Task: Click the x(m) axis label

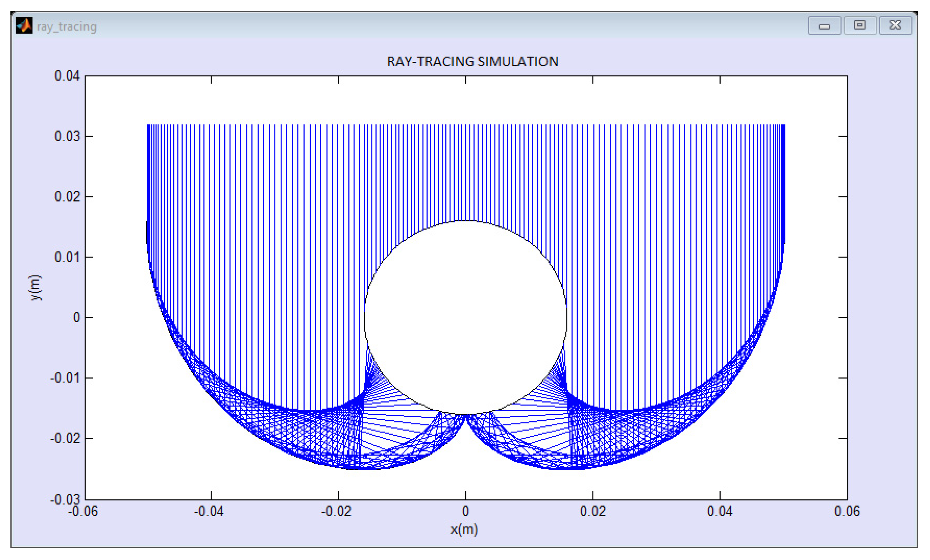Action: [x=464, y=529]
